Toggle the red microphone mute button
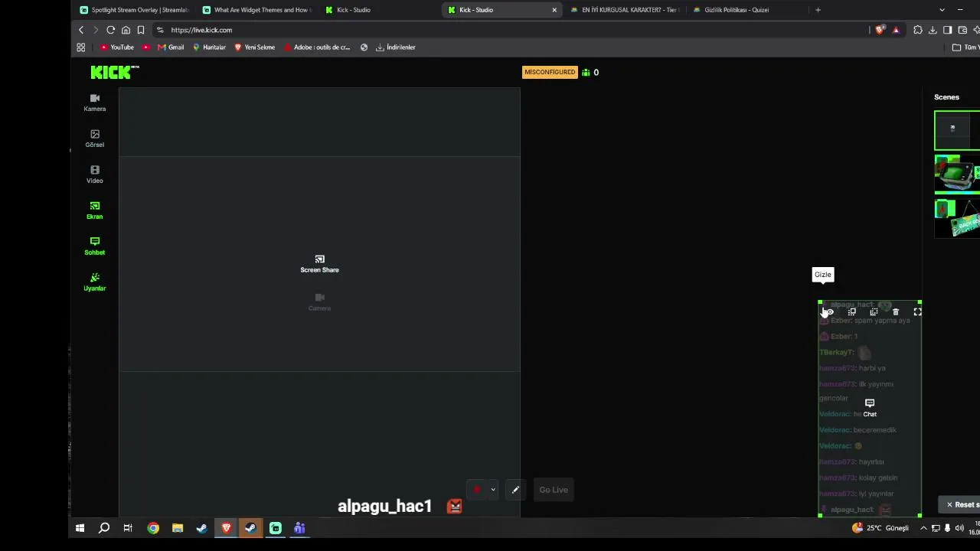This screenshot has height=551, width=980. click(477, 490)
